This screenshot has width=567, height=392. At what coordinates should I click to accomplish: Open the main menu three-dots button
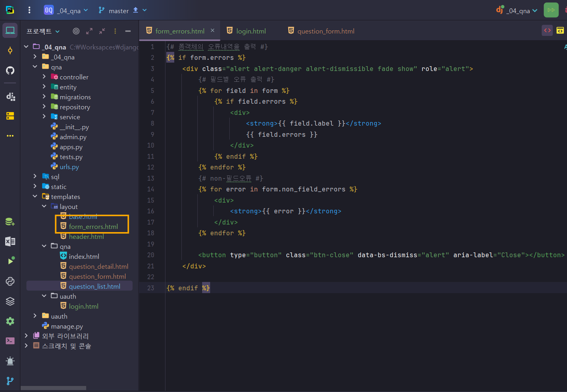pos(29,10)
